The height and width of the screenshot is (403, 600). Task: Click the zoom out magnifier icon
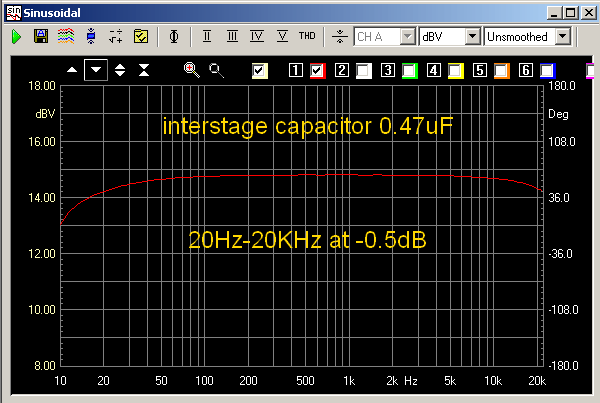coord(216,70)
